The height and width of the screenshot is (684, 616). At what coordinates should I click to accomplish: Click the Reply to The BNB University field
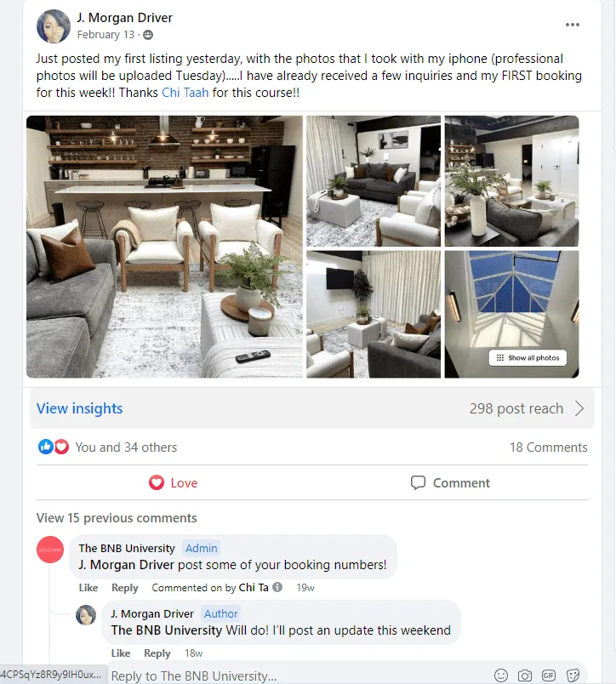click(301, 675)
